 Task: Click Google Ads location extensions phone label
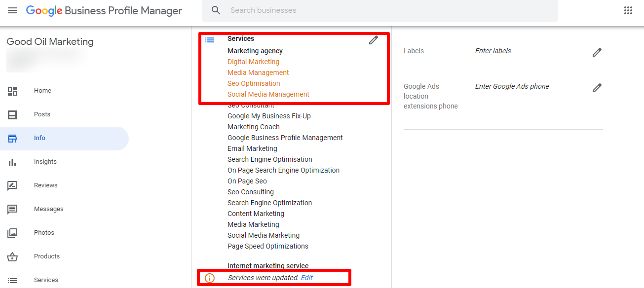click(431, 96)
